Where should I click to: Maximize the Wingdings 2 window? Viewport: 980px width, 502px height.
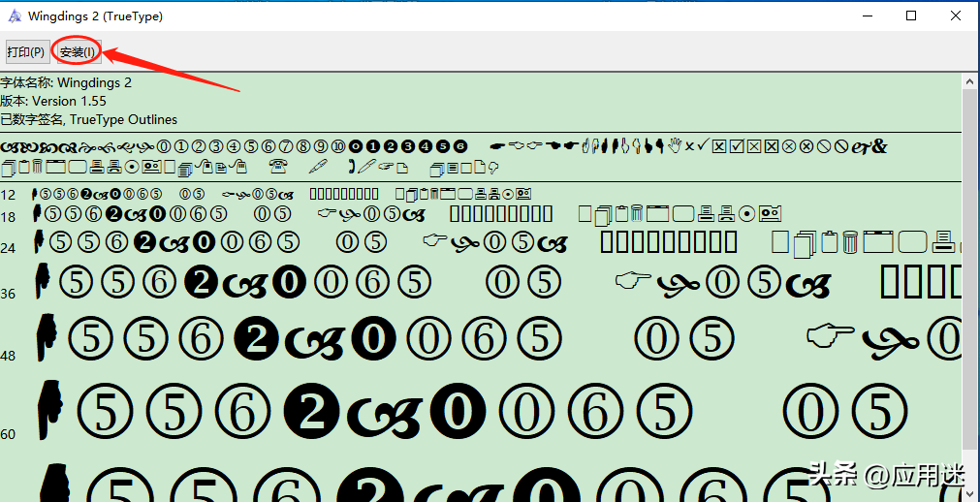[911, 16]
